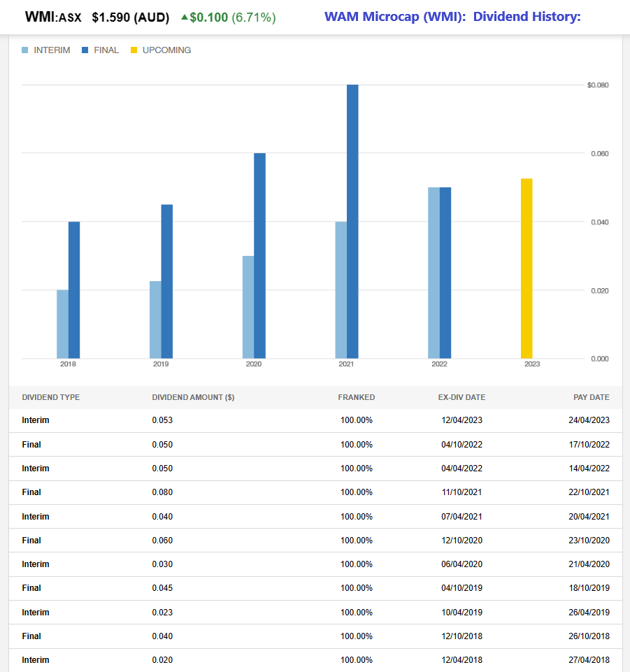Click the 2022 final dividend bar
The width and height of the screenshot is (630, 672).
coord(445,273)
